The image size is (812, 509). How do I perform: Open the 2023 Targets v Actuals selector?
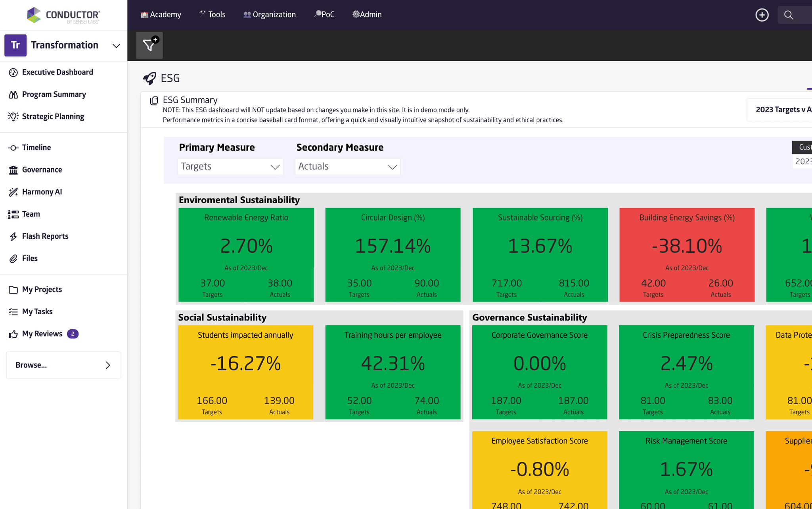[779, 109]
